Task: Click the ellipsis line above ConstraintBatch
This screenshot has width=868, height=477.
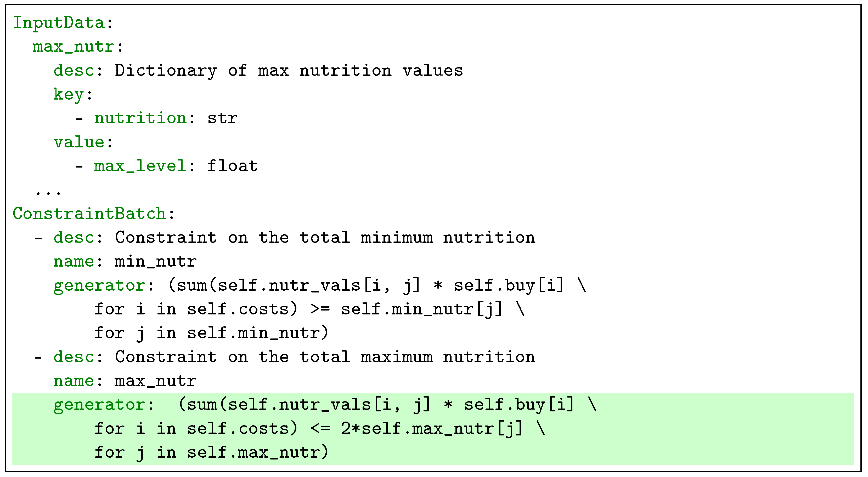Action: coord(48,192)
